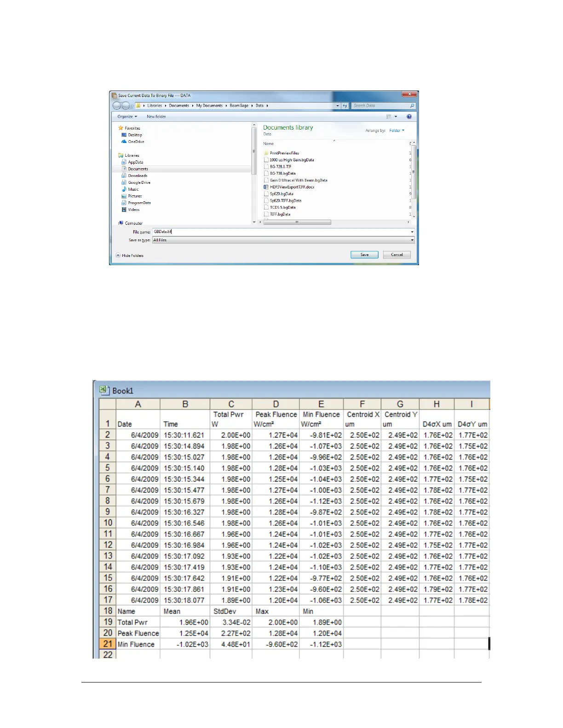Refresh the Data folder address bar

pyautogui.click(x=345, y=106)
